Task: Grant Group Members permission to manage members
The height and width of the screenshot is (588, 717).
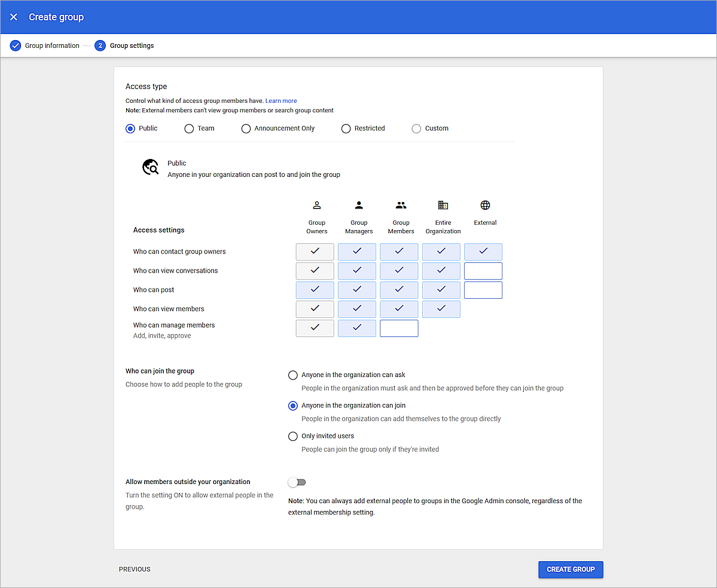Action: (x=399, y=328)
